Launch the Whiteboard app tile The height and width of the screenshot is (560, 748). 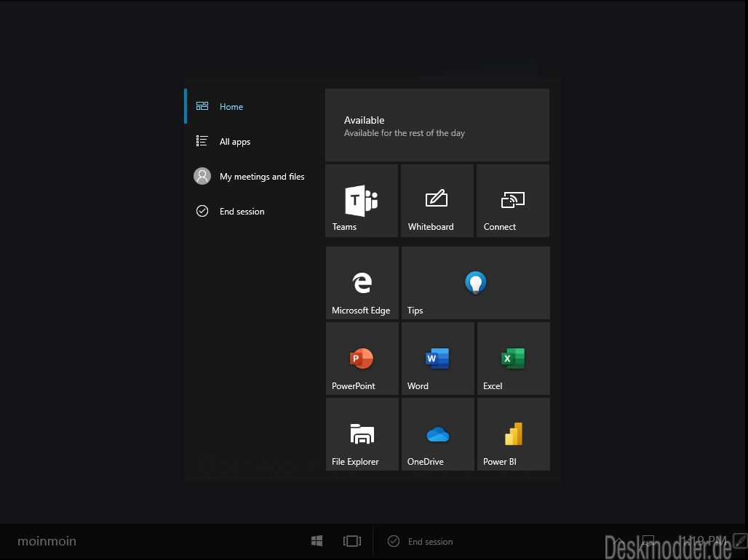tap(437, 201)
